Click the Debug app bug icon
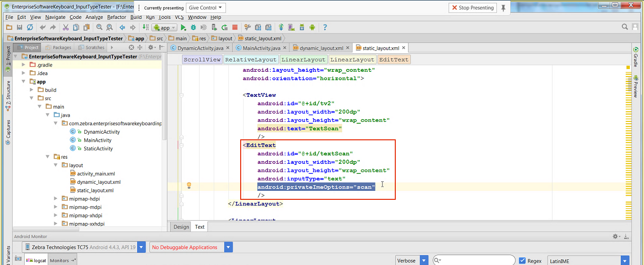 pos(193,28)
